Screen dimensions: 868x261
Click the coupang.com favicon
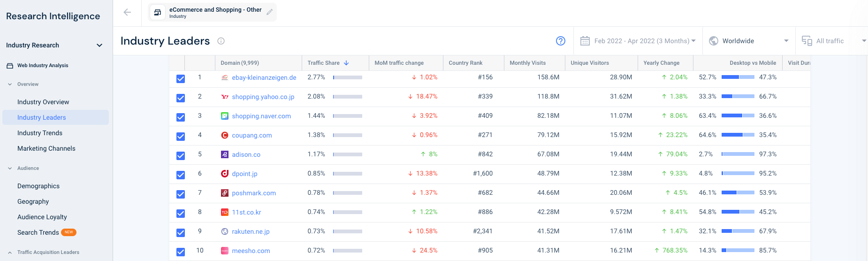click(x=225, y=135)
